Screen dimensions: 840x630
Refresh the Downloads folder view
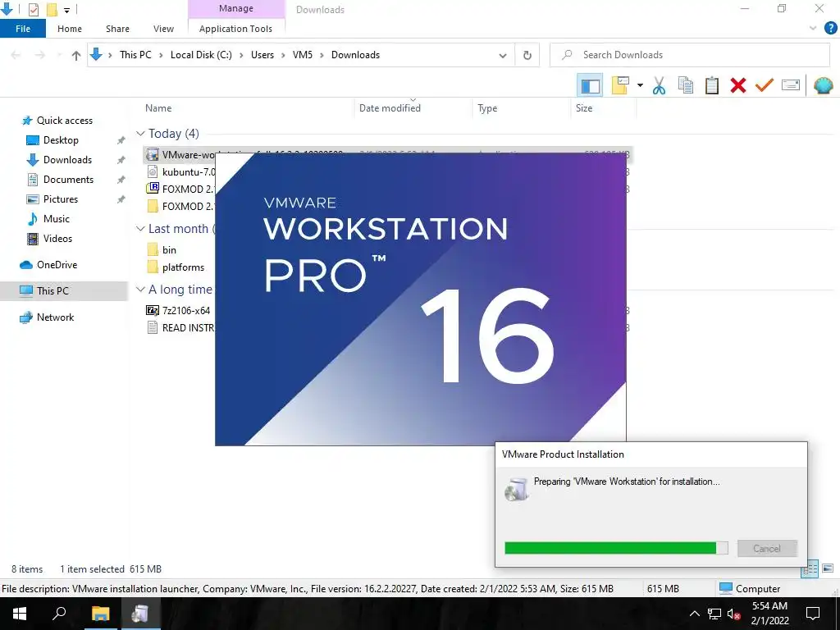click(x=527, y=55)
